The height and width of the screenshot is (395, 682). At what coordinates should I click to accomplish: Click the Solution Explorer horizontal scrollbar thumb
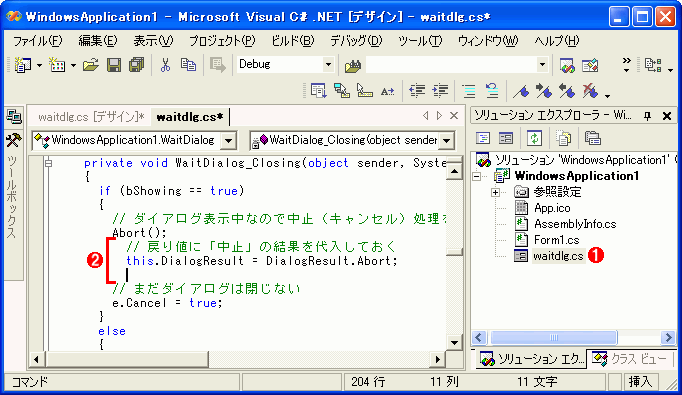[x=554, y=337]
